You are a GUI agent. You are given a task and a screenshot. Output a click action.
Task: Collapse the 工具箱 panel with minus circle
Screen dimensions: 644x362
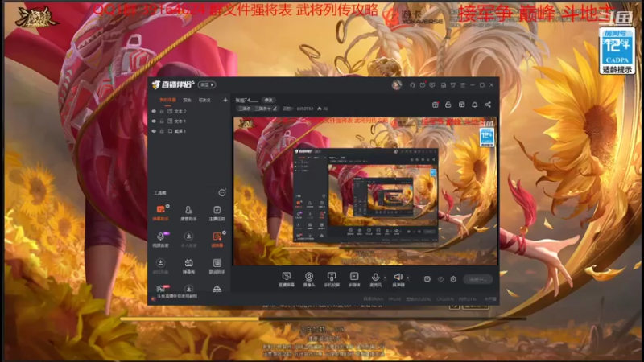[222, 192]
